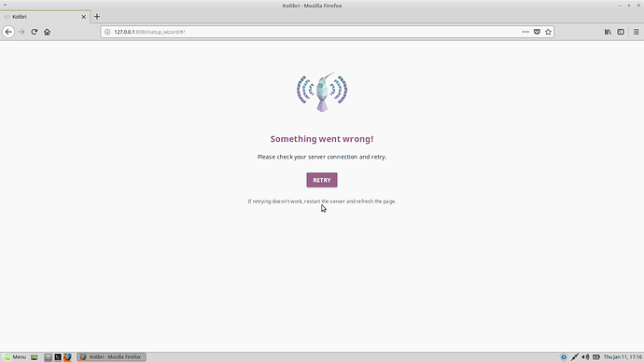Save page to Pocket
Viewport: 644px width, 362px height.
[537, 32]
